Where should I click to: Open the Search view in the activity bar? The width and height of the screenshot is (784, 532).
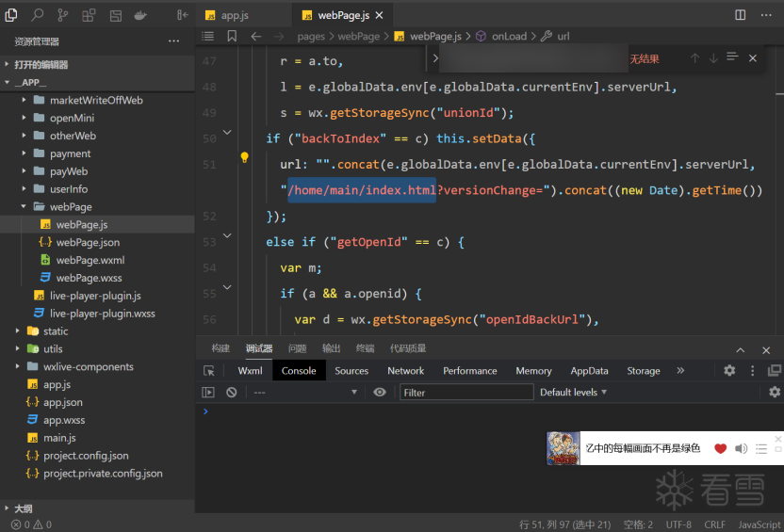(x=37, y=15)
